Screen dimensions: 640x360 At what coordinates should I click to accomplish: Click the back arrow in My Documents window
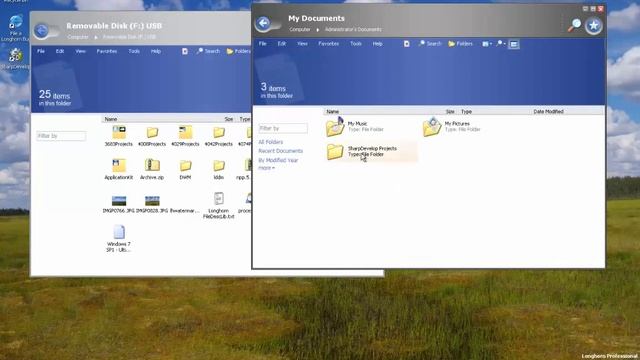pos(264,23)
